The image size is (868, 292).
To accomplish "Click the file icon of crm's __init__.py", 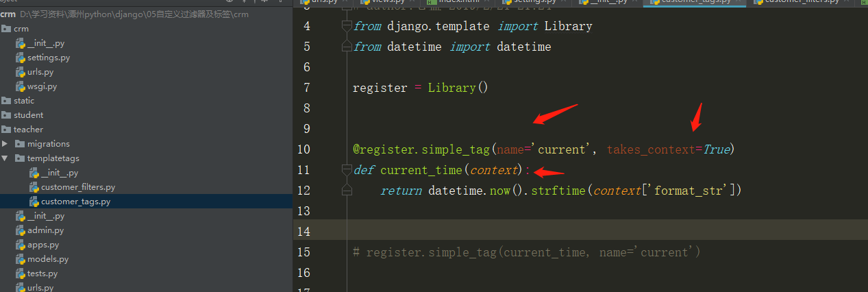I will 21,43.
